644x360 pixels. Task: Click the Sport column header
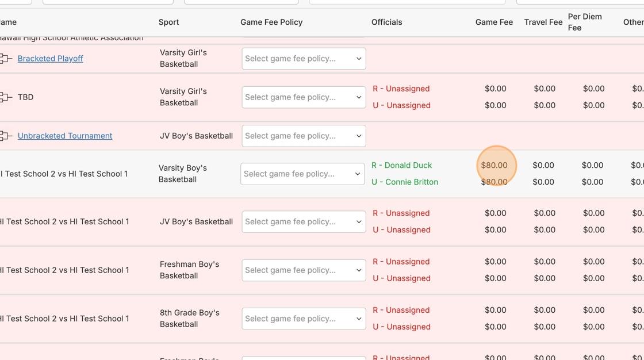168,22
